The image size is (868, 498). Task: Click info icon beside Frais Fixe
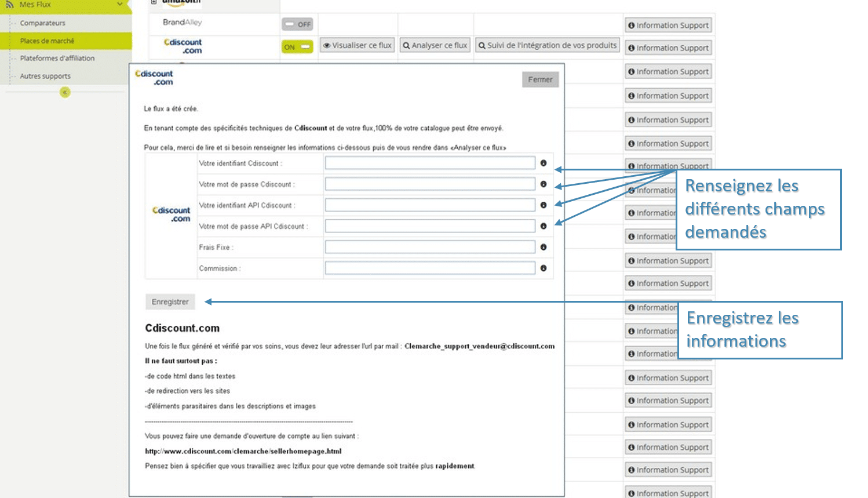tap(544, 247)
